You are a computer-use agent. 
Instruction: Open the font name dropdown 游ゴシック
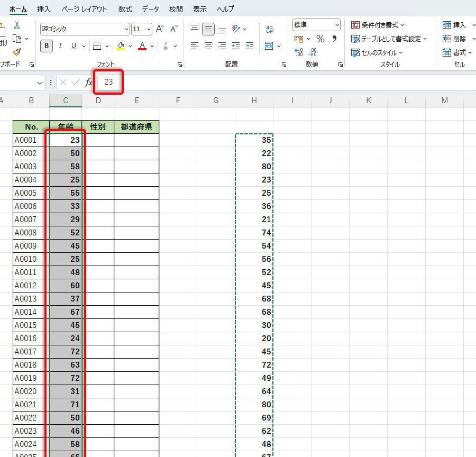[x=126, y=29]
